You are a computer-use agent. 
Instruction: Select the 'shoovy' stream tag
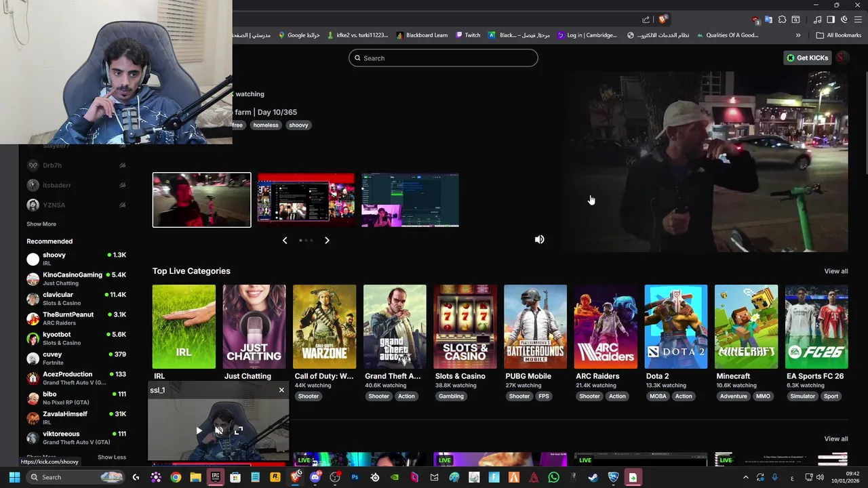pos(298,125)
